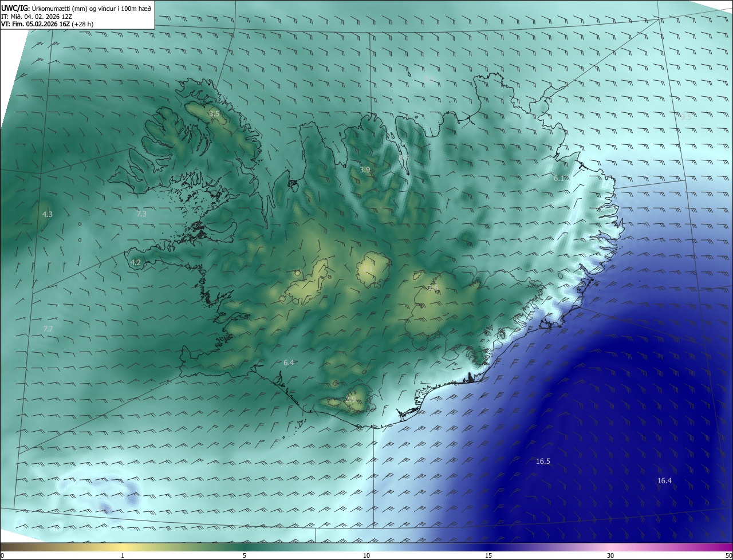The height and width of the screenshot is (560, 733).
Task: Click the colour scale tick label 50
Action: click(729, 555)
